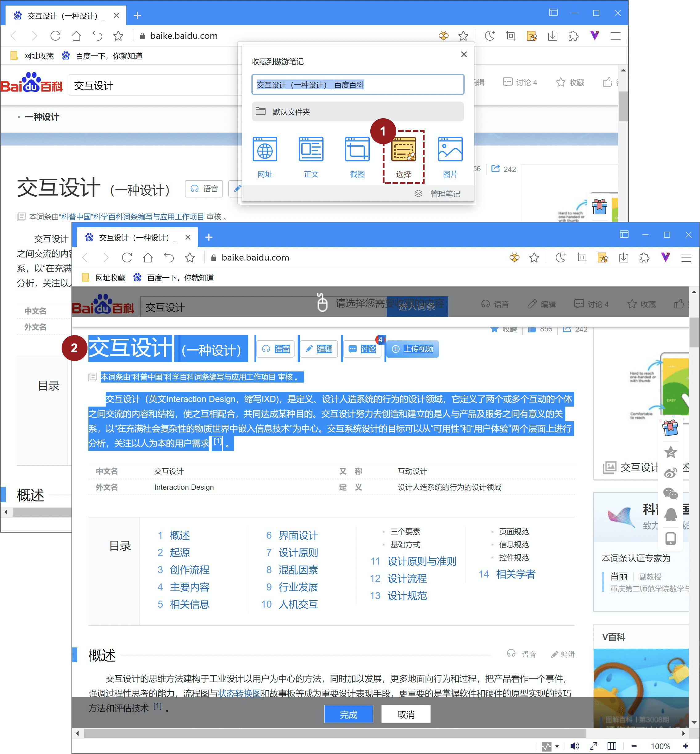The width and height of the screenshot is (700, 754).
Task: Open 人机交互 entry in the table of contents
Action: click(x=298, y=604)
